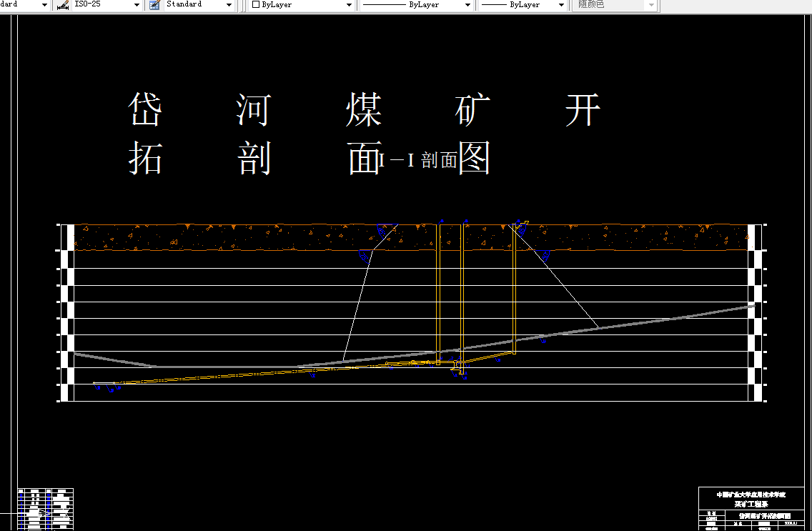Select the large title character 拓
The height and width of the screenshot is (531, 812).
coord(146,157)
